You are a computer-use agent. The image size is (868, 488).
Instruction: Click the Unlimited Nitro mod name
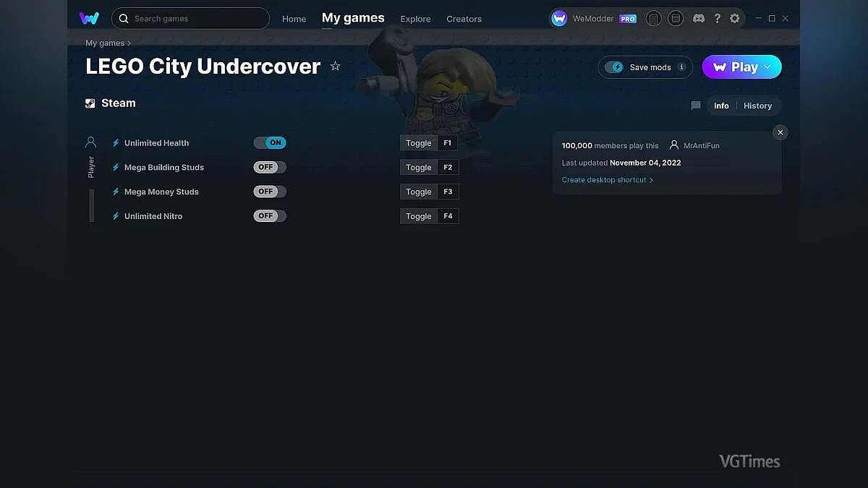tap(153, 216)
